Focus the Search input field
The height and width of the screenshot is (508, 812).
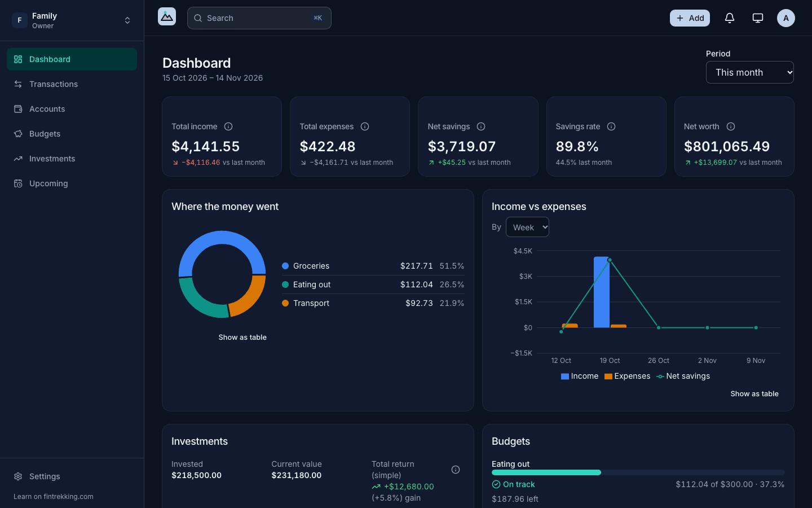point(259,18)
